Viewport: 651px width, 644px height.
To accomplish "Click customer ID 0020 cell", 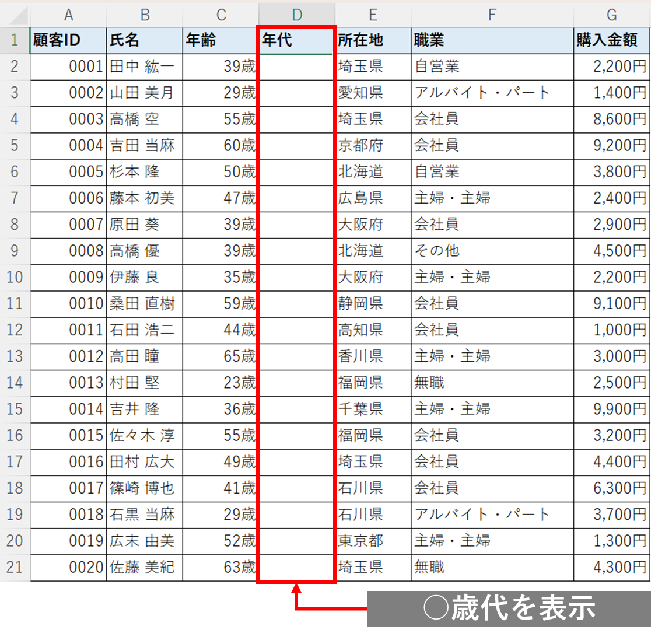I will (x=68, y=568).
